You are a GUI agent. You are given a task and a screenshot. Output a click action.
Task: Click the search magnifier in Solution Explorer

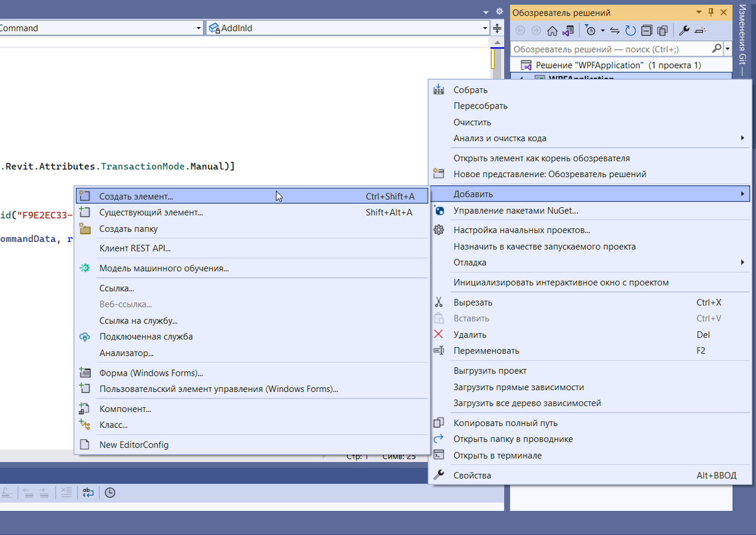point(717,49)
